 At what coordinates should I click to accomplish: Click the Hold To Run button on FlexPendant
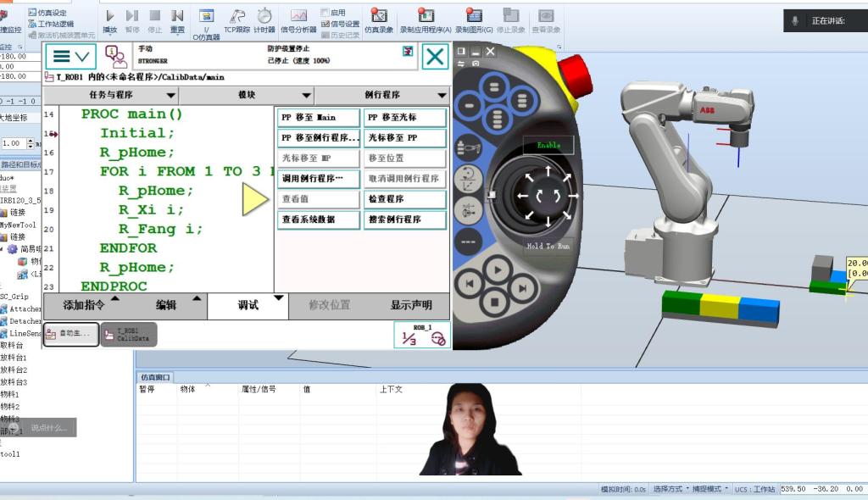[548, 246]
